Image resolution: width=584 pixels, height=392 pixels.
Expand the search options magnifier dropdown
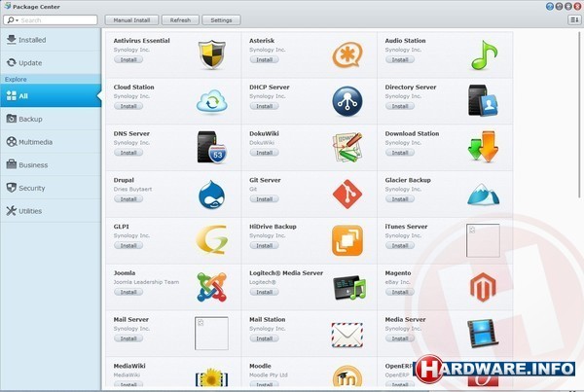point(11,19)
